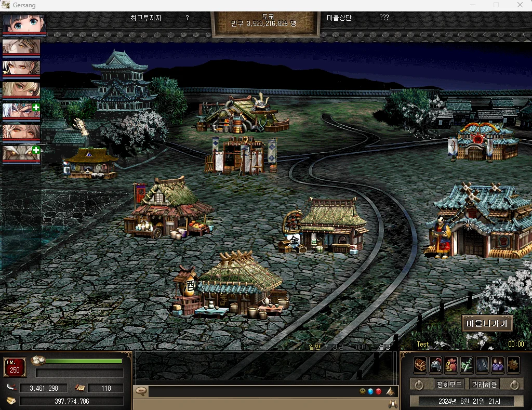Image resolution: width=532 pixels, height=410 pixels.
Task: Click the blue orb in chat bar
Action: coord(370,391)
